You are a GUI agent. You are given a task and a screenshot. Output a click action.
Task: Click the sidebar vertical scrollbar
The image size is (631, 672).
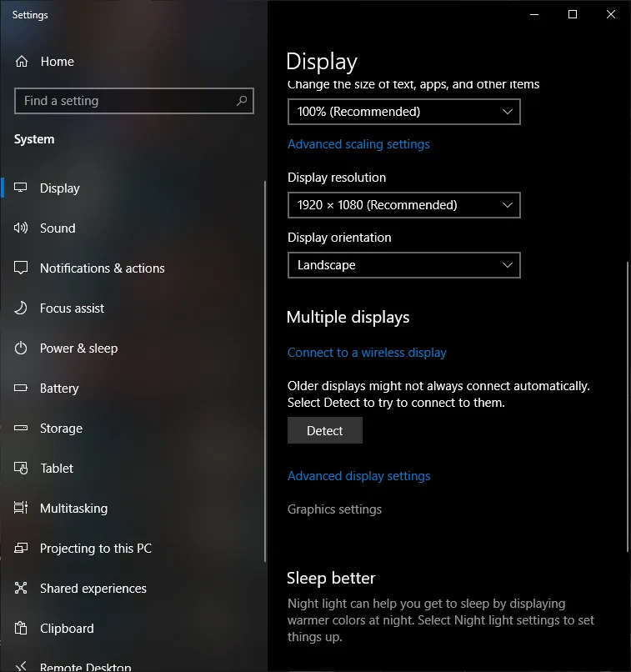coord(265,371)
